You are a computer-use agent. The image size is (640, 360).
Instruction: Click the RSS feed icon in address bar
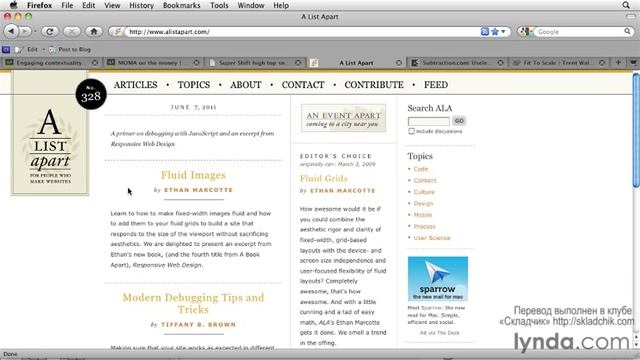click(x=485, y=31)
